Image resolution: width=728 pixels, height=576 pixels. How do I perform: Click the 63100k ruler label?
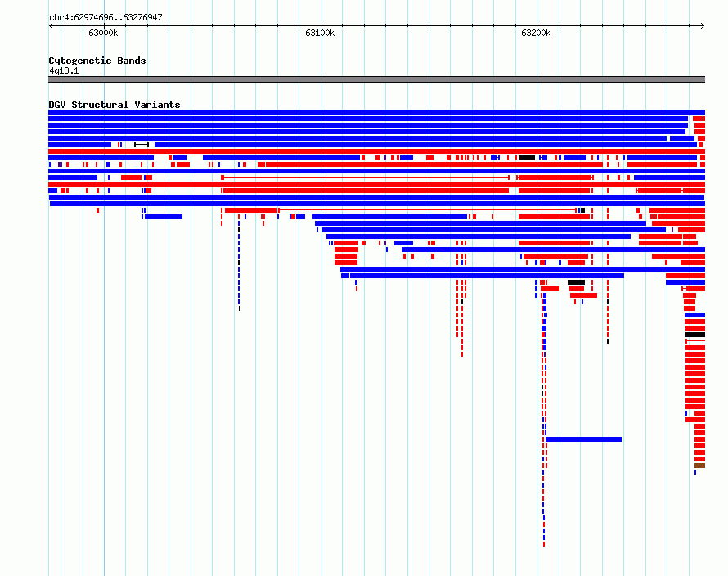[x=320, y=33]
